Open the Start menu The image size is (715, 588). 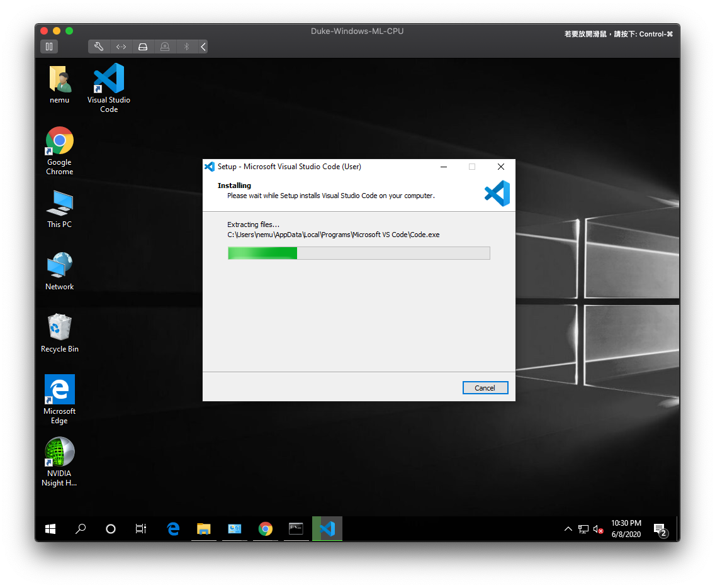coord(50,529)
